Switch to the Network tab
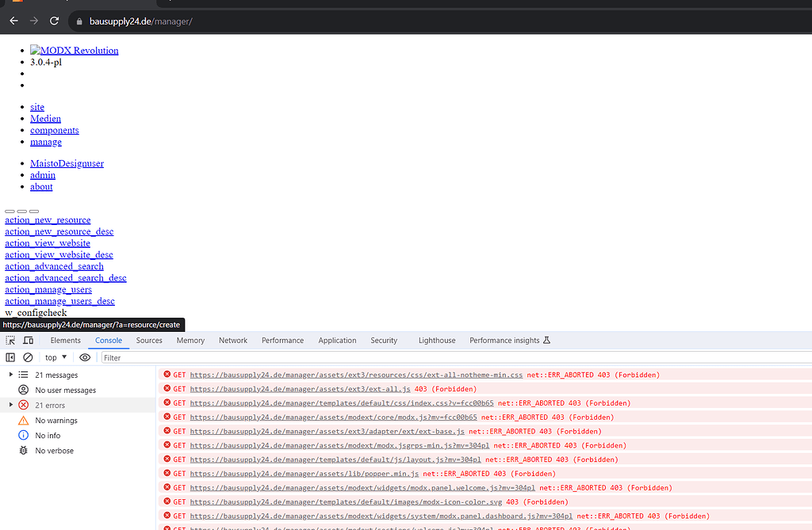Viewport: 812px width, 530px height. 232,340
